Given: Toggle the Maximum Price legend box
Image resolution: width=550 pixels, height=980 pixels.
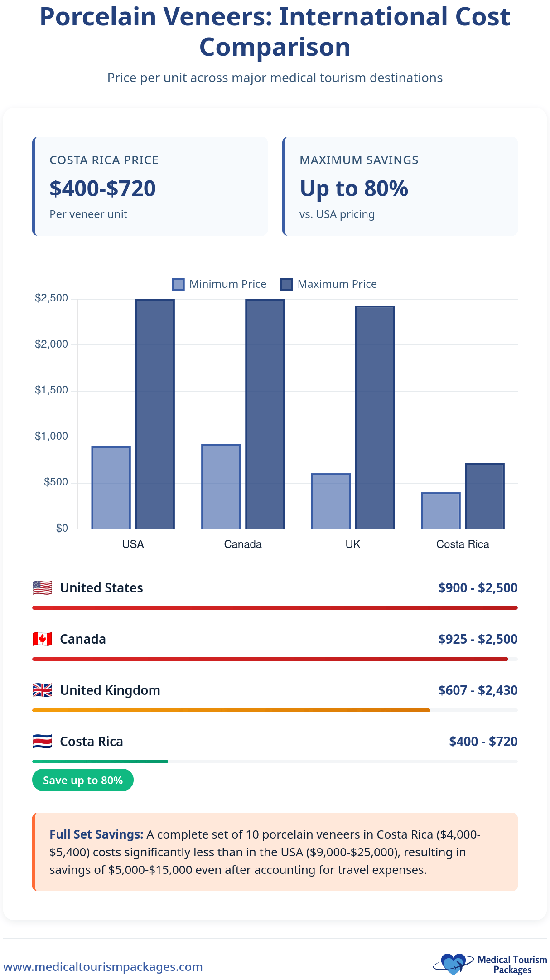Looking at the screenshot, I should coord(286,285).
